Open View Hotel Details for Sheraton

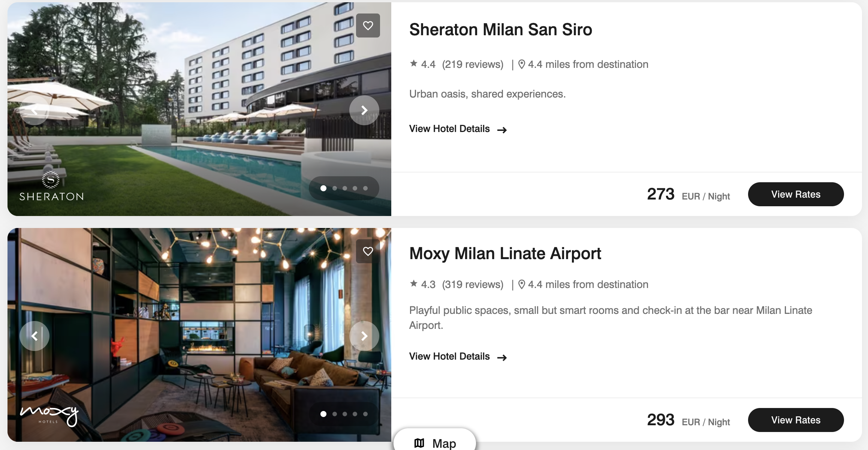[x=458, y=129]
